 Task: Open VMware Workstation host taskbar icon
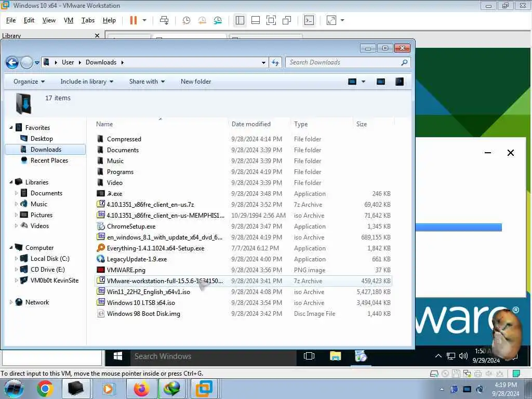point(204,389)
